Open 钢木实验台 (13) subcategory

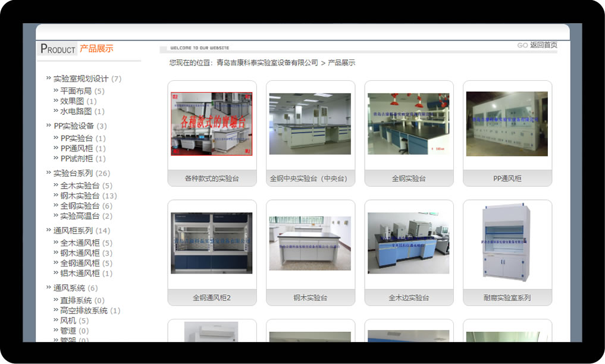pos(89,196)
